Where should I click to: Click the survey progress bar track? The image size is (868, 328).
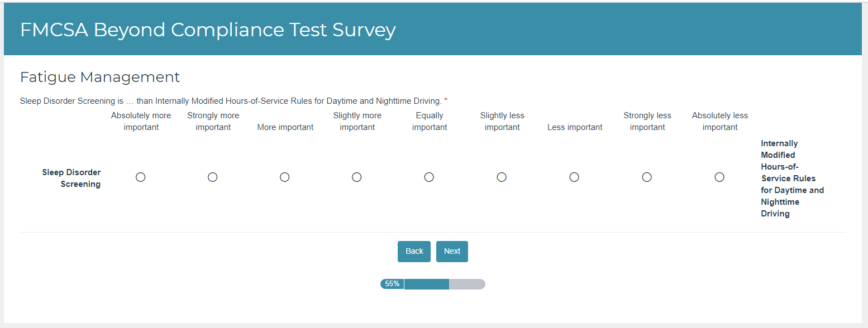(x=466, y=284)
